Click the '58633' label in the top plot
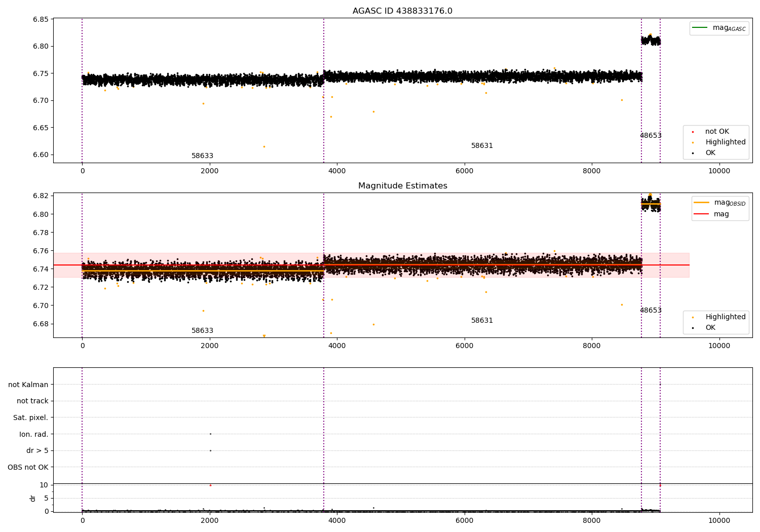The width and height of the screenshot is (760, 532). click(202, 156)
